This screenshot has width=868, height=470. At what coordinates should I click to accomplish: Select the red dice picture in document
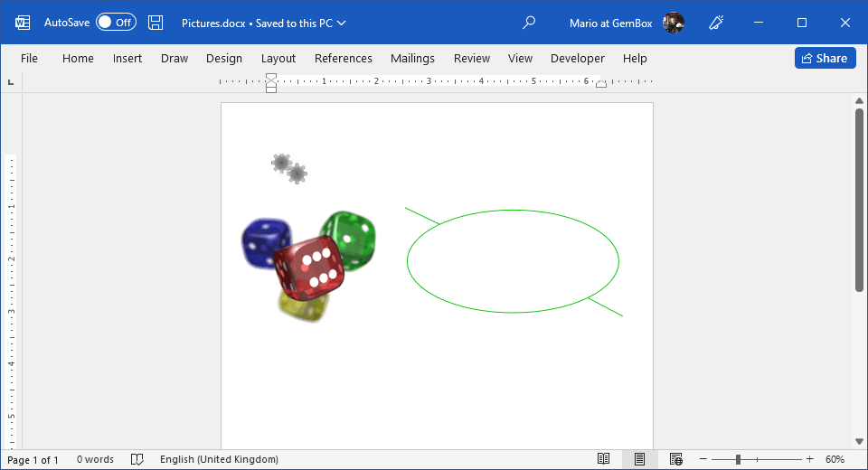click(x=310, y=267)
